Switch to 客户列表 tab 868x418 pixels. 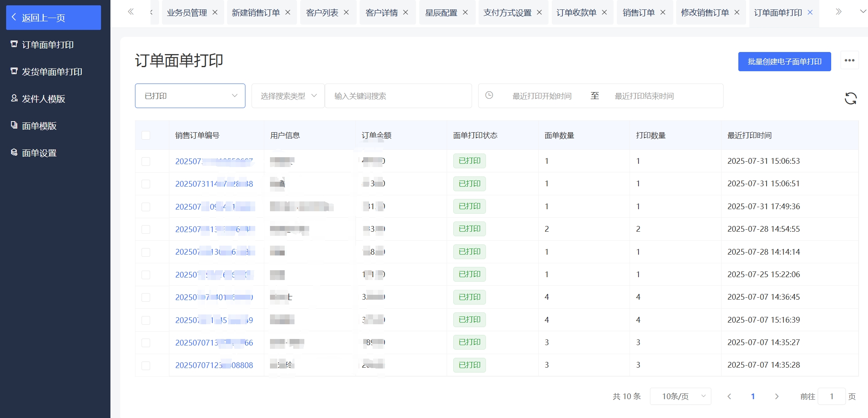(322, 13)
